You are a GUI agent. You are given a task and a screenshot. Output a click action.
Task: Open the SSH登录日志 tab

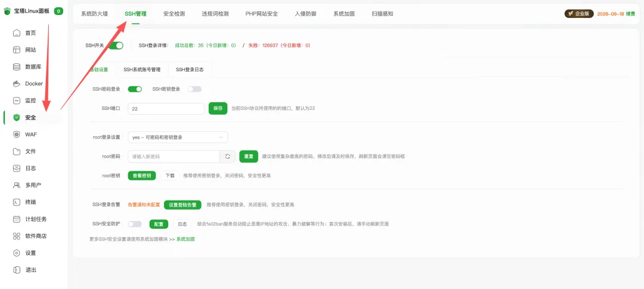click(189, 70)
